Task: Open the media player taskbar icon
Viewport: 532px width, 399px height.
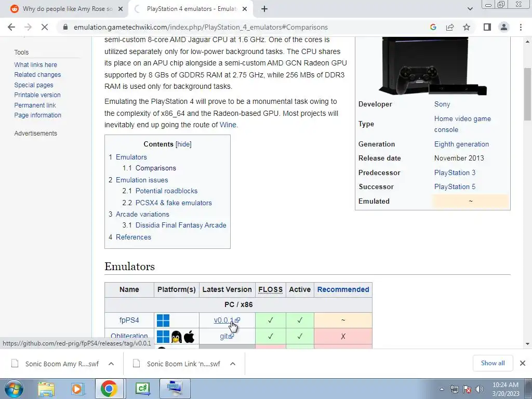Action: pyautogui.click(x=77, y=389)
